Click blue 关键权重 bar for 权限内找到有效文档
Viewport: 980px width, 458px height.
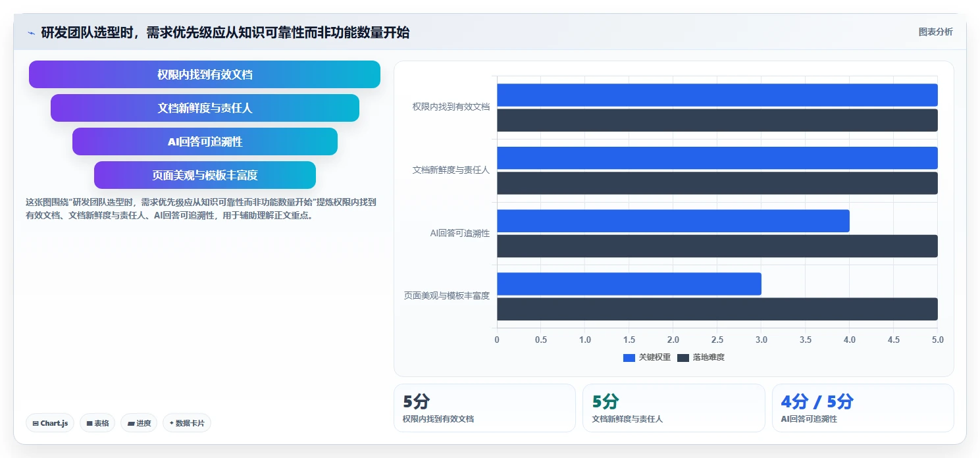(717, 95)
